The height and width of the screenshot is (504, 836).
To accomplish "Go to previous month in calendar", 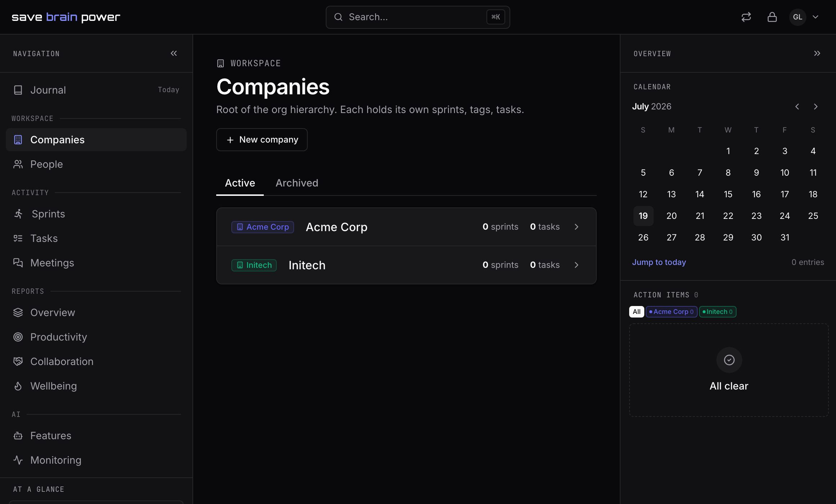I will 797,107.
